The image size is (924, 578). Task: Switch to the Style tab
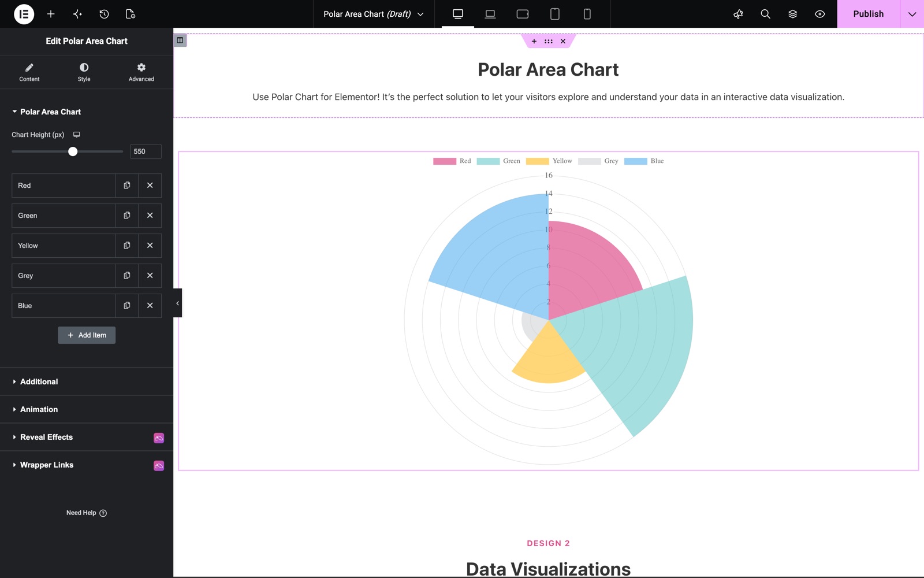click(84, 72)
